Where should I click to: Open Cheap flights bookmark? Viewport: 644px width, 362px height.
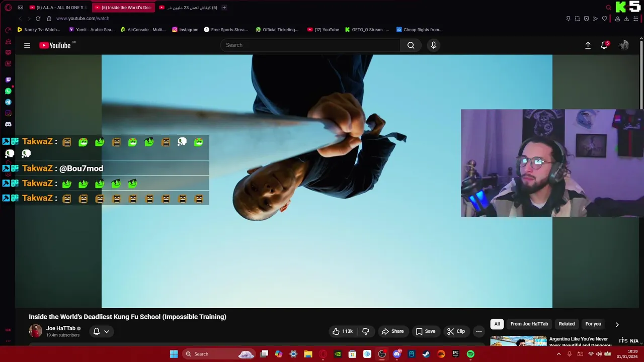coord(420,30)
